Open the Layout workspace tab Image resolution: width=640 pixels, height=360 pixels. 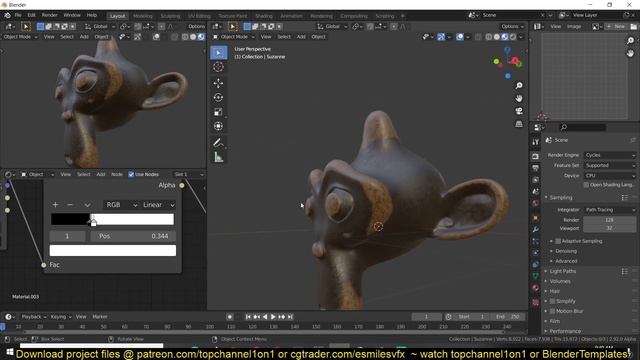[118, 16]
